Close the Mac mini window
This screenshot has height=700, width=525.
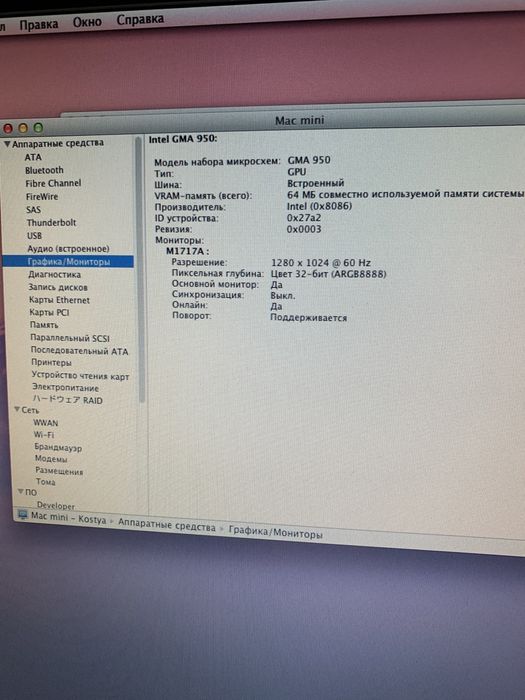[8, 129]
